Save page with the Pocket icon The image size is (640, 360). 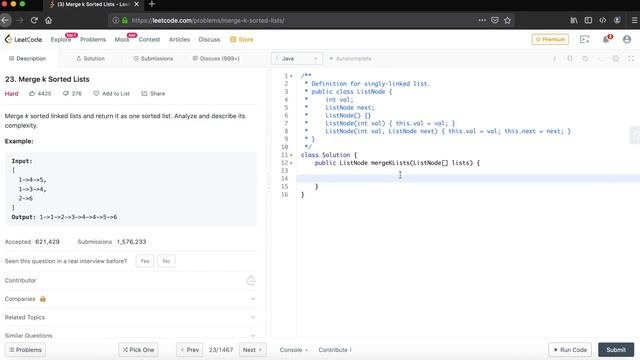(495, 20)
